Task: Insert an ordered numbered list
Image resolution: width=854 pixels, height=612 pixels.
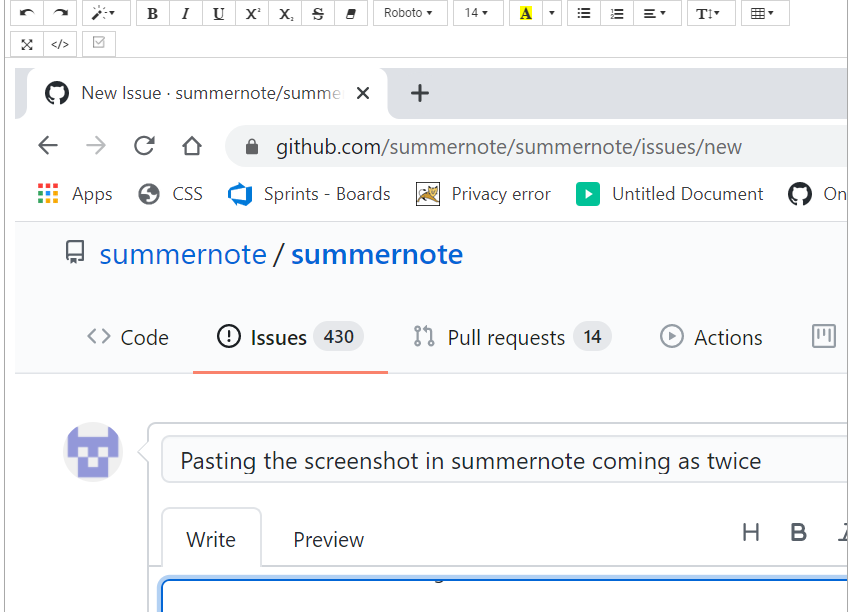Action: tap(617, 13)
